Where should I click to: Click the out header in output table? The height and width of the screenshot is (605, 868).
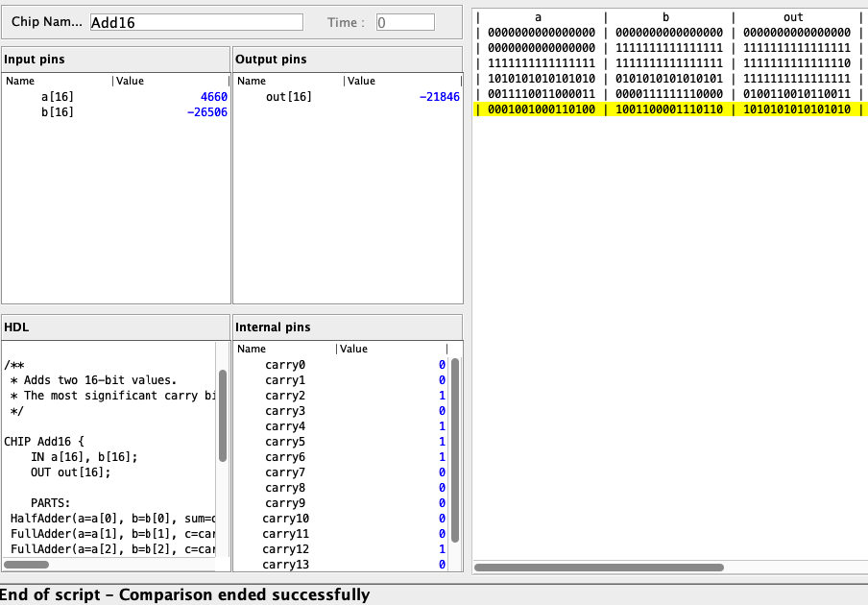[793, 17]
